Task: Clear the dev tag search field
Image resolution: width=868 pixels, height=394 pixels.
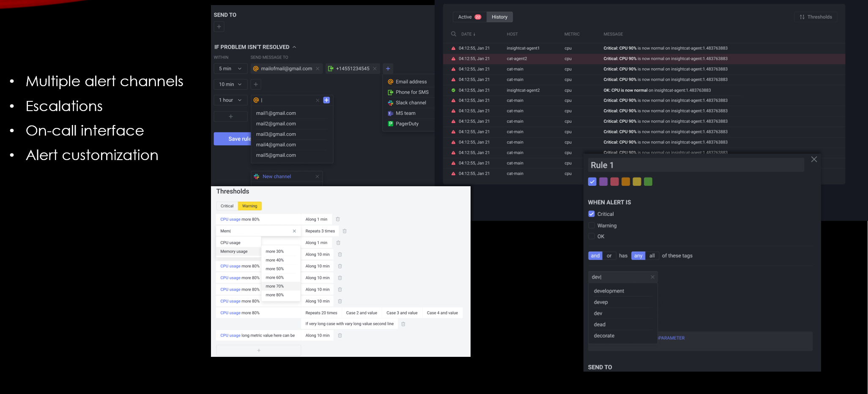Action: point(652,277)
